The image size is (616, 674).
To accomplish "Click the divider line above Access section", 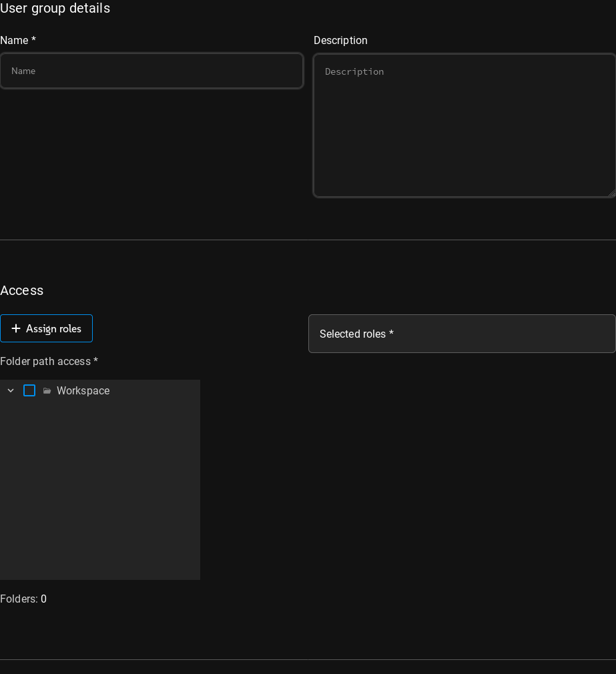I will 308,240.
